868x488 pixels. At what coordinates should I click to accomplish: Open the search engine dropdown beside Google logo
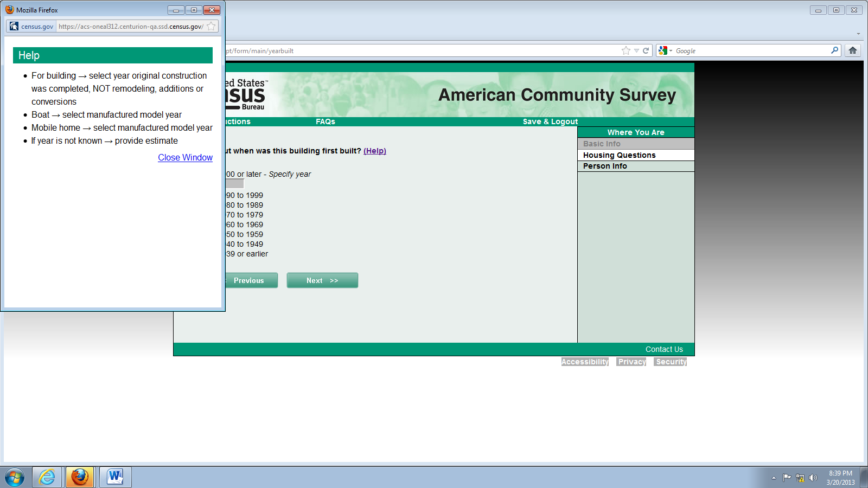coord(671,51)
